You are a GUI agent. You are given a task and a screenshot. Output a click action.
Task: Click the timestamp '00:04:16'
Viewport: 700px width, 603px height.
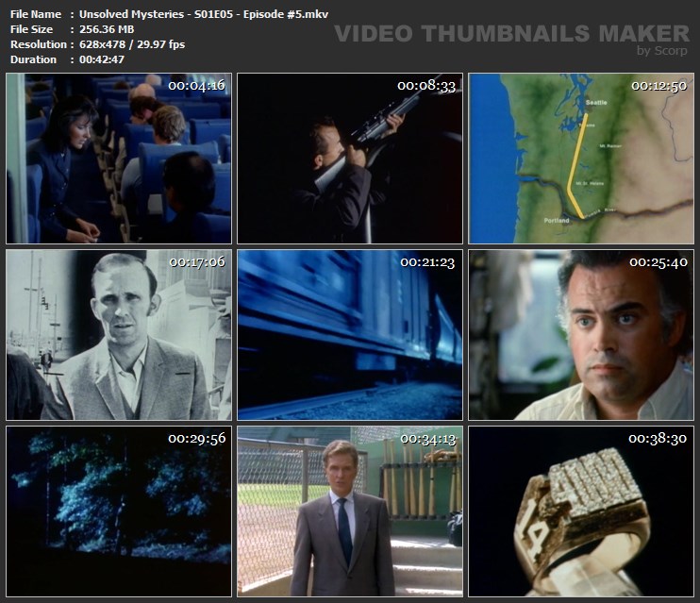(197, 85)
